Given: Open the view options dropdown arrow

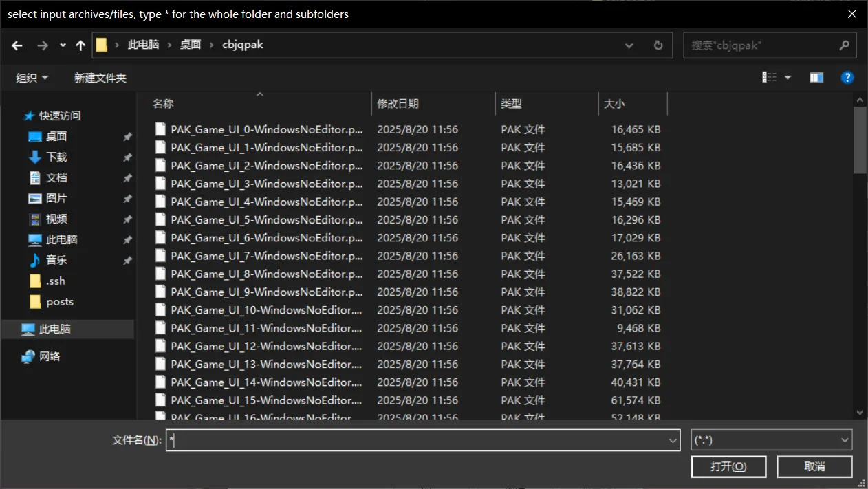Looking at the screenshot, I should pyautogui.click(x=788, y=78).
